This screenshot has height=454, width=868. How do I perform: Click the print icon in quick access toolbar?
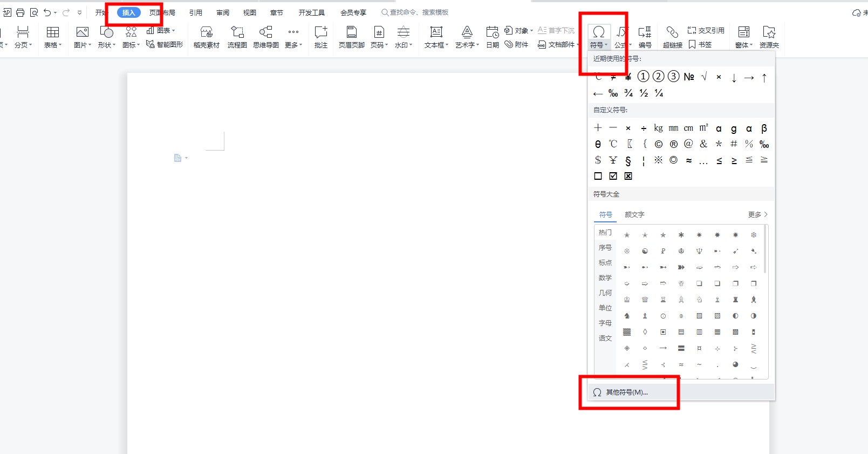(x=20, y=12)
